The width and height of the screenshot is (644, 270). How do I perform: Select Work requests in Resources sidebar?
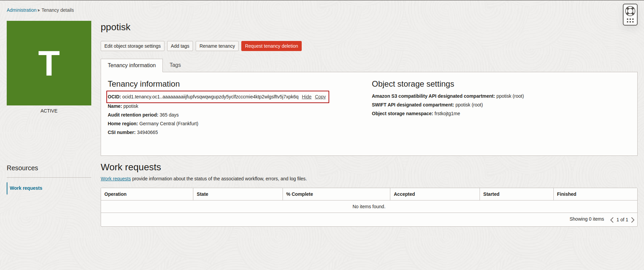click(x=26, y=188)
